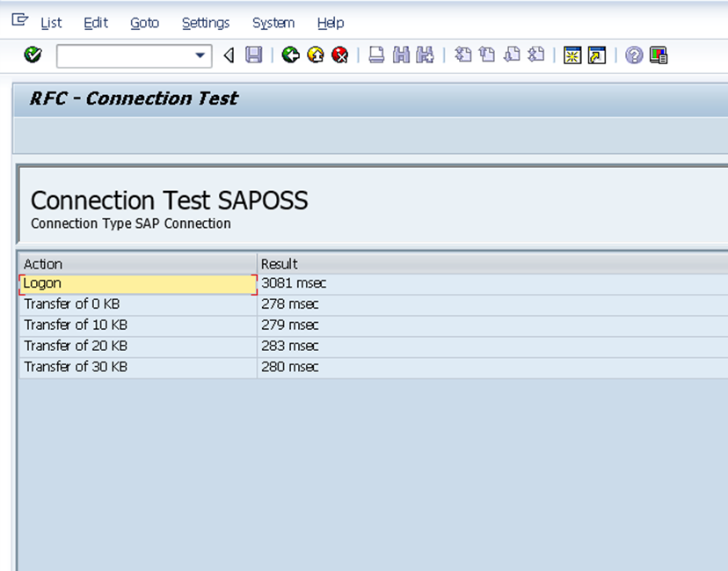The height and width of the screenshot is (571, 728).
Task: Open the command field dropdown arrow
Action: (x=200, y=55)
